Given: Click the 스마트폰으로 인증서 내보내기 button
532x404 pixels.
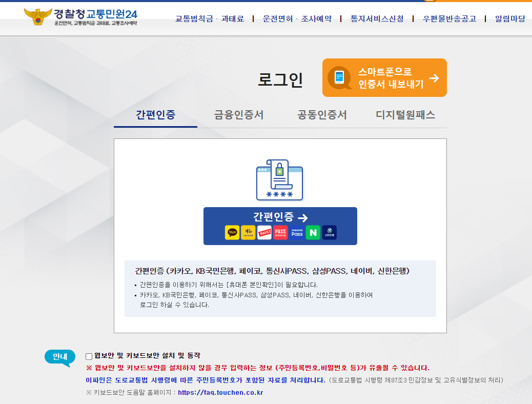Looking at the screenshot, I should pyautogui.click(x=384, y=78).
